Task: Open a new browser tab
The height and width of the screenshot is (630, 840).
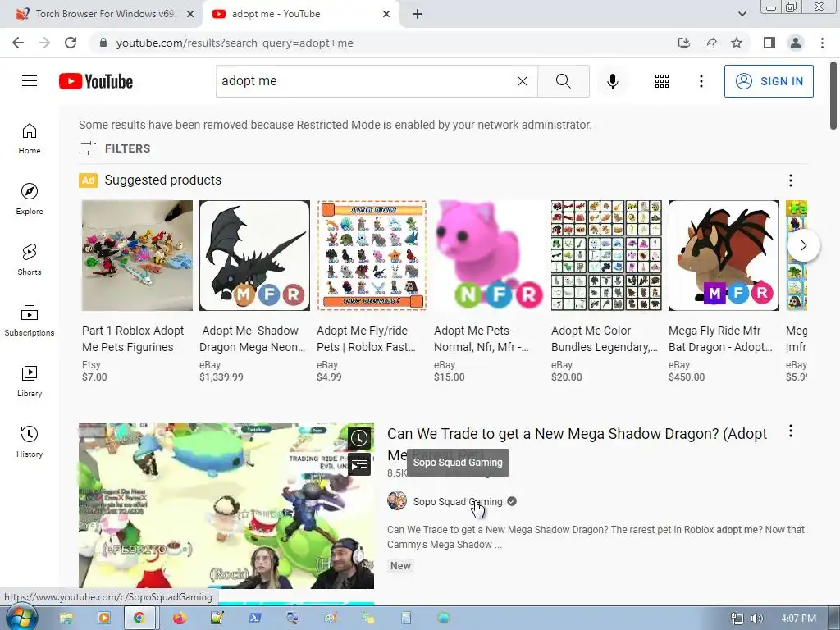Action: (418, 14)
